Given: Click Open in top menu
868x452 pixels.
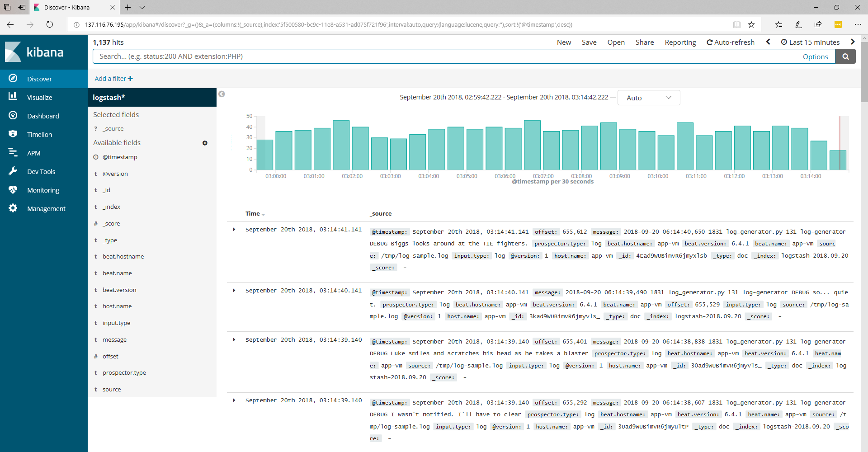Looking at the screenshot, I should pyautogui.click(x=616, y=42).
